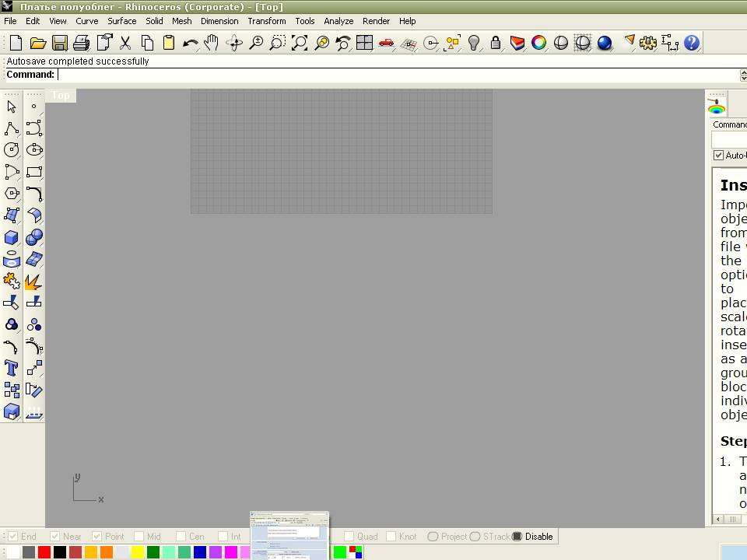Image resolution: width=747 pixels, height=560 pixels.
Task: Select the Text tool icon
Action: (12, 368)
